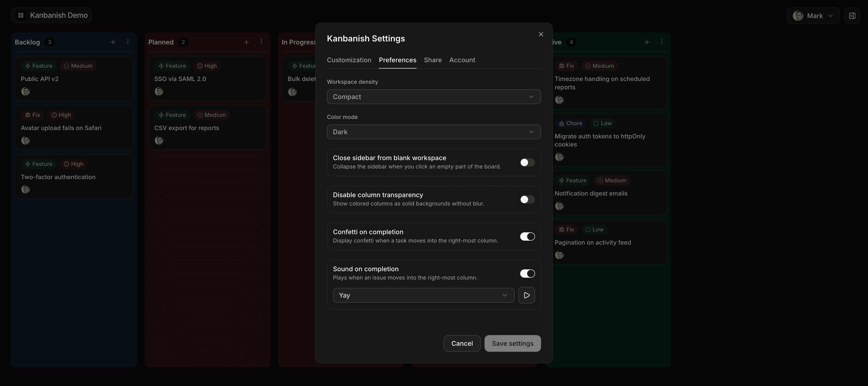Click Medium priority tag on Notification digest
The height and width of the screenshot is (386, 868).
click(611, 180)
